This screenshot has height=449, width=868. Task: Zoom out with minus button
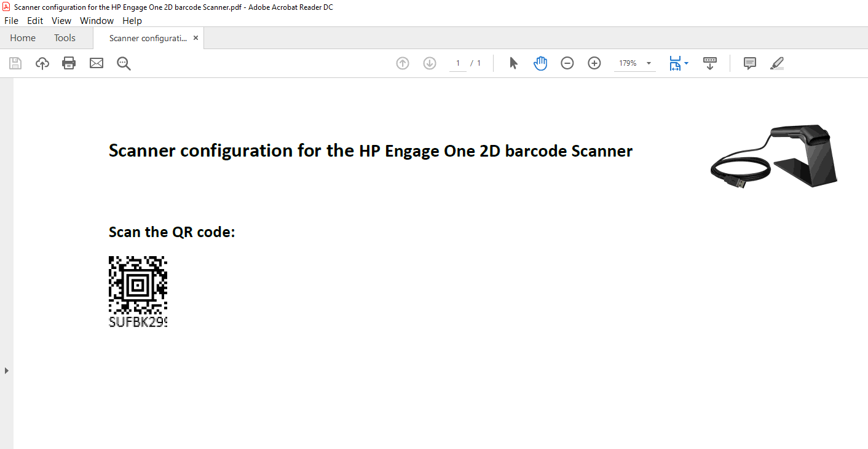coord(567,63)
